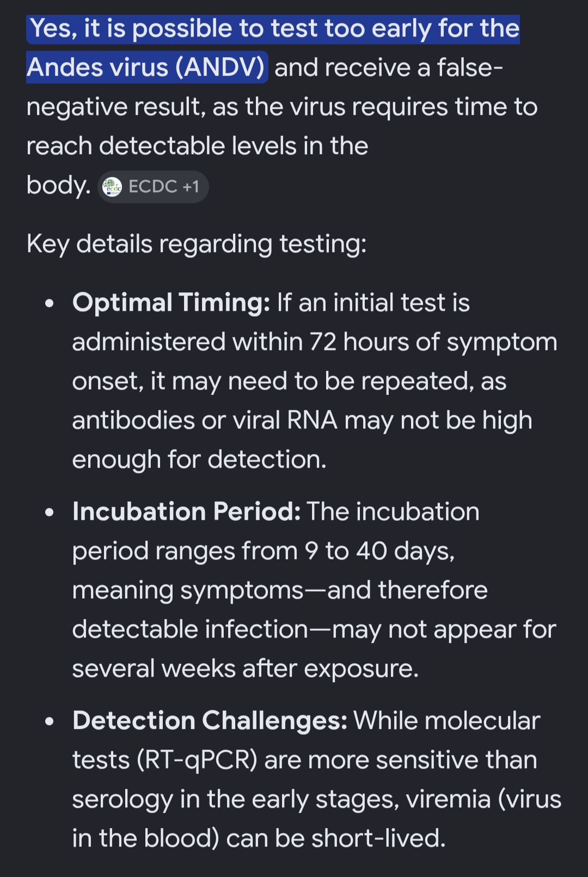
Task: Tap the ECDC +1 sources chip
Action: pyautogui.click(x=153, y=187)
